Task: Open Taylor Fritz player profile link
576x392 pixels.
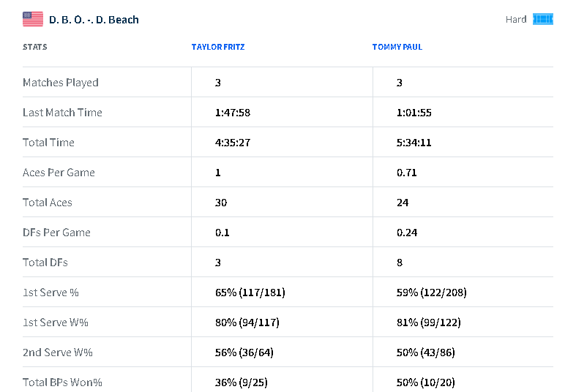Action: click(218, 47)
